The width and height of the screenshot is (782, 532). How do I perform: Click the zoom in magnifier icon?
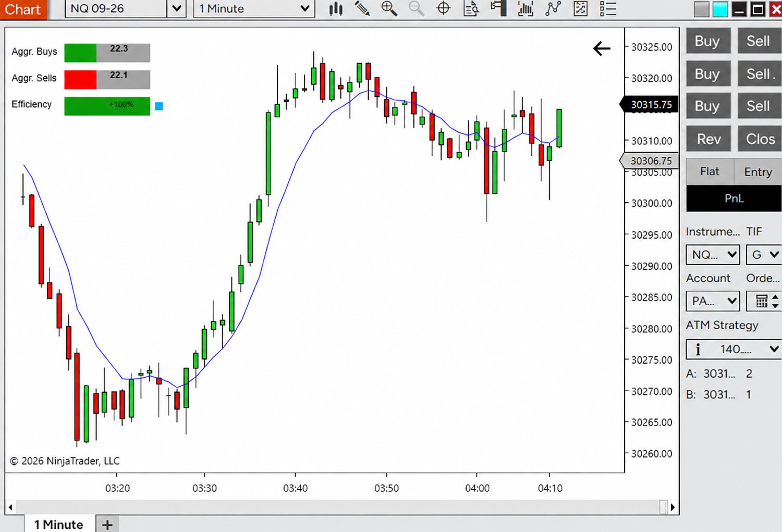(x=389, y=8)
